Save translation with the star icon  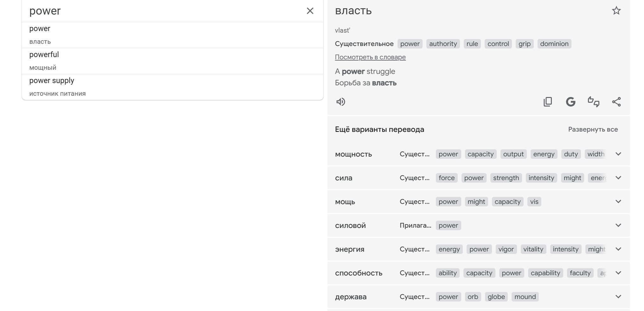616,11
